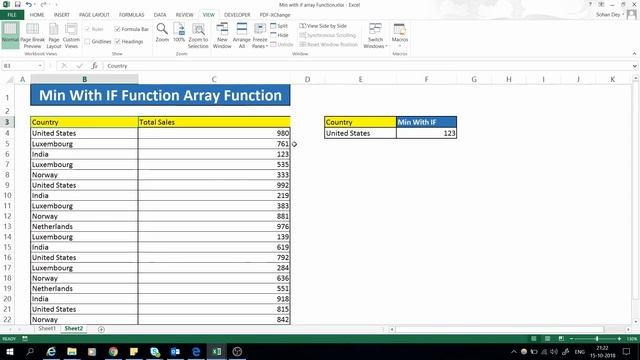The width and height of the screenshot is (640, 360).
Task: Open the INSERT tab
Action: pyautogui.click(x=62, y=15)
